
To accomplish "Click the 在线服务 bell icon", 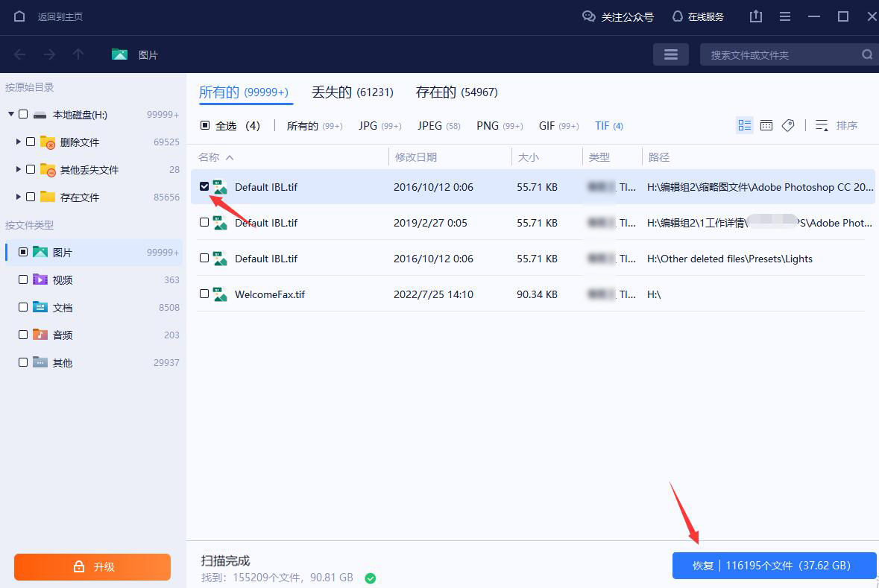I will [677, 16].
